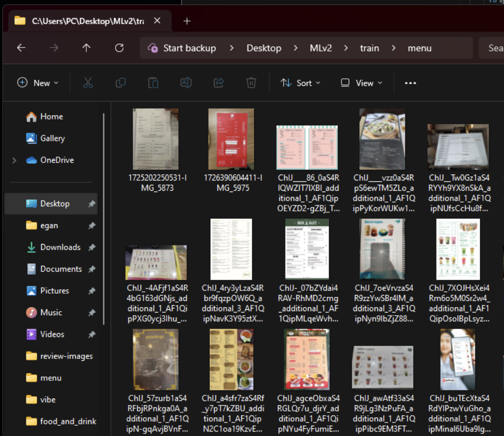
Task: Select Downloads in the sidebar
Action: pyautogui.click(x=60, y=247)
